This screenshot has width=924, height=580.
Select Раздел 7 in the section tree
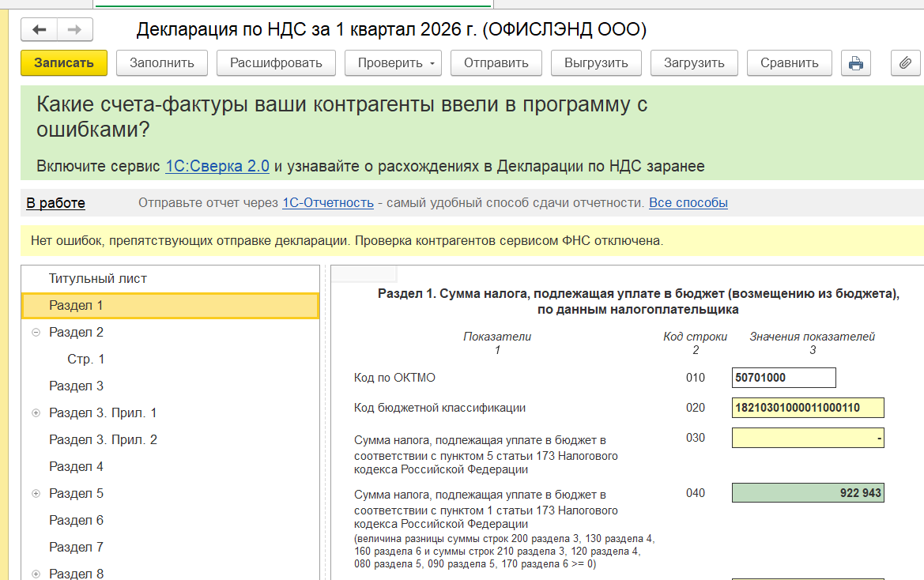tap(76, 548)
